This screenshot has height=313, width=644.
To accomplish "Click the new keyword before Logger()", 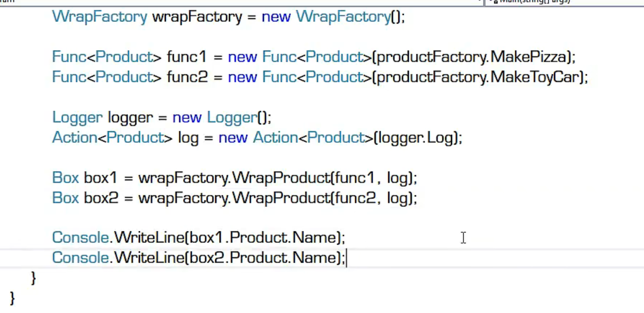I will 187,118.
